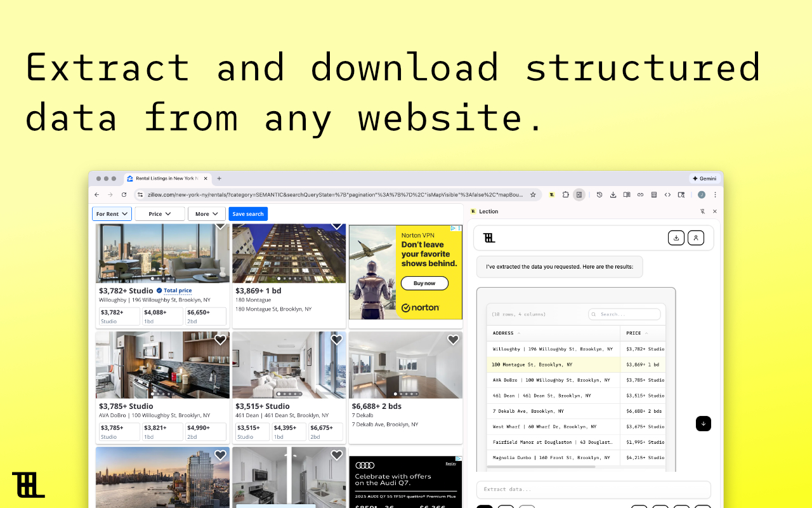Select $6,675+ 2bd option on 461 Dean
The height and width of the screenshot is (508, 812).
(325, 432)
